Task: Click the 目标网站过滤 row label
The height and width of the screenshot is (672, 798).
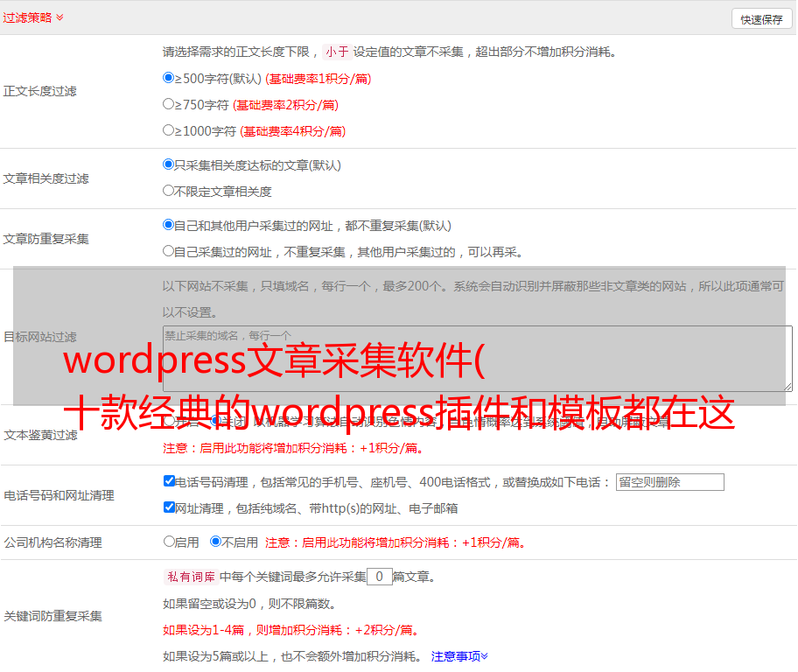Action: coord(39,337)
